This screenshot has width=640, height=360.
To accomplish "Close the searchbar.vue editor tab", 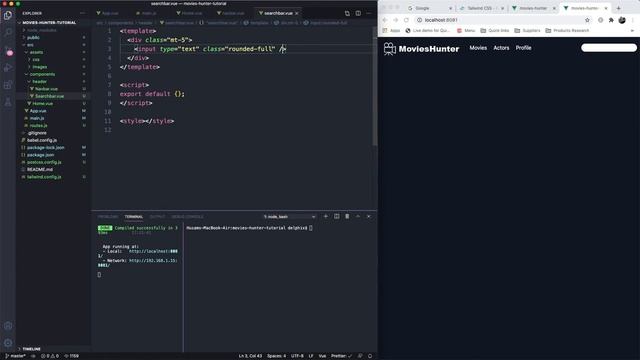I will click(x=297, y=13).
